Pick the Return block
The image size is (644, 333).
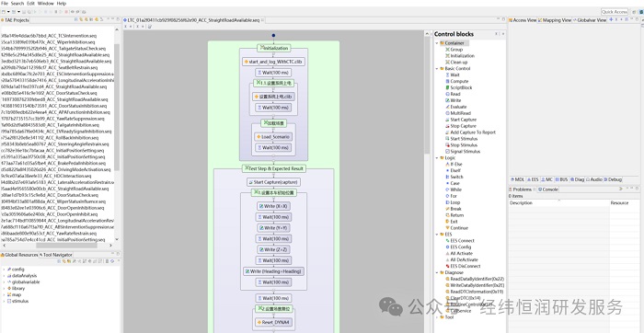coord(456,215)
